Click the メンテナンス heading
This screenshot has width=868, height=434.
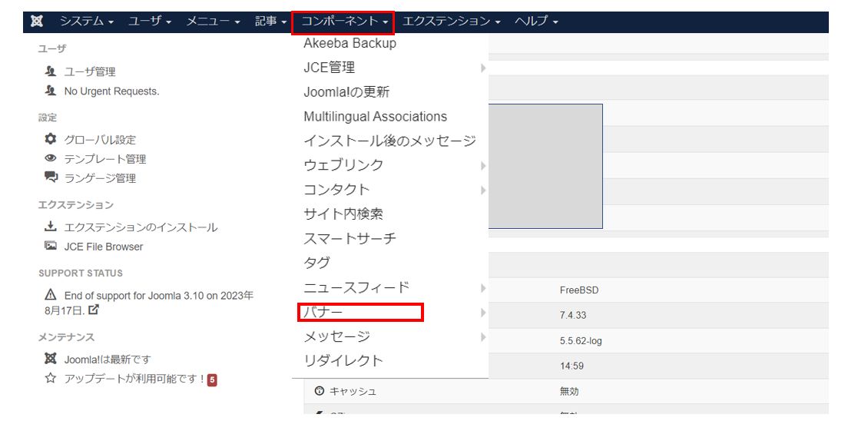tap(66, 337)
